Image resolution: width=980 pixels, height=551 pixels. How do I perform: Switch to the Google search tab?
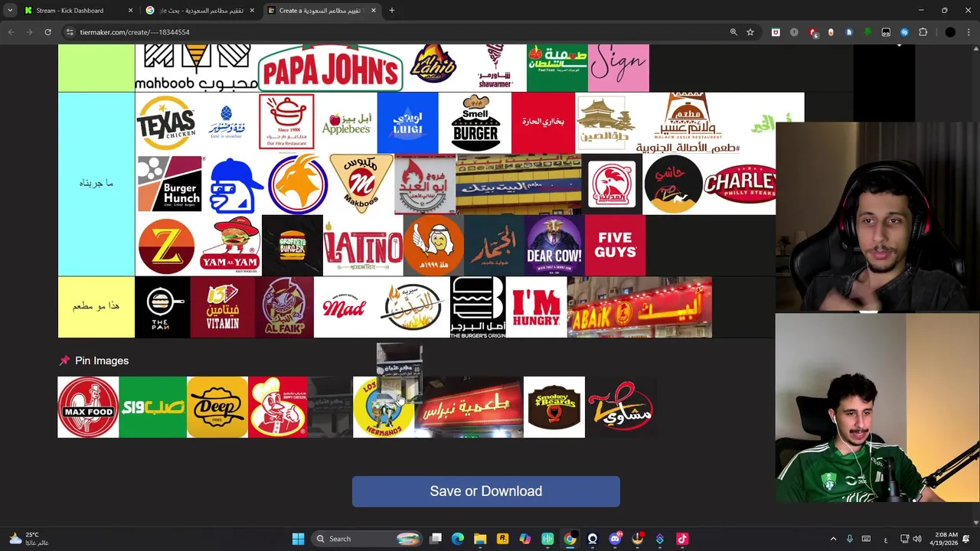(x=201, y=11)
